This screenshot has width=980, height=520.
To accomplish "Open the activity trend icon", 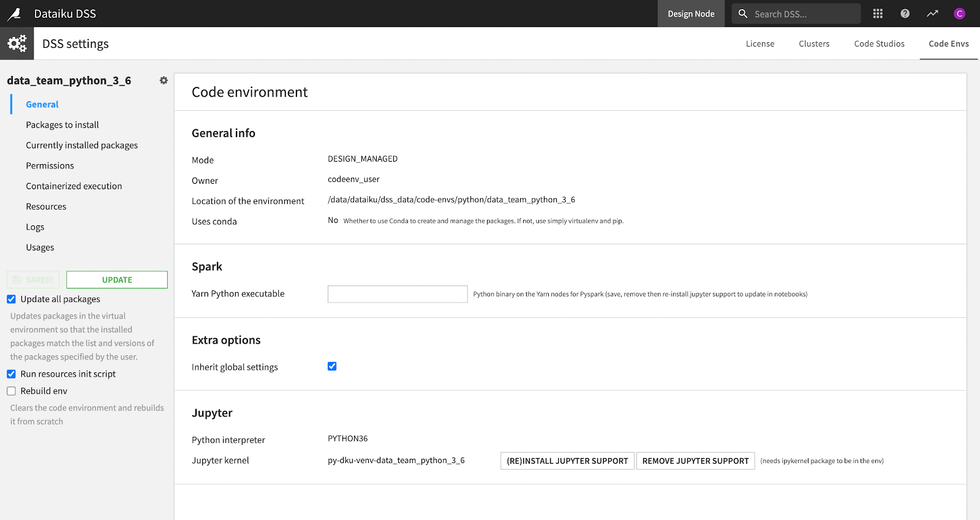I will tap(932, 13).
